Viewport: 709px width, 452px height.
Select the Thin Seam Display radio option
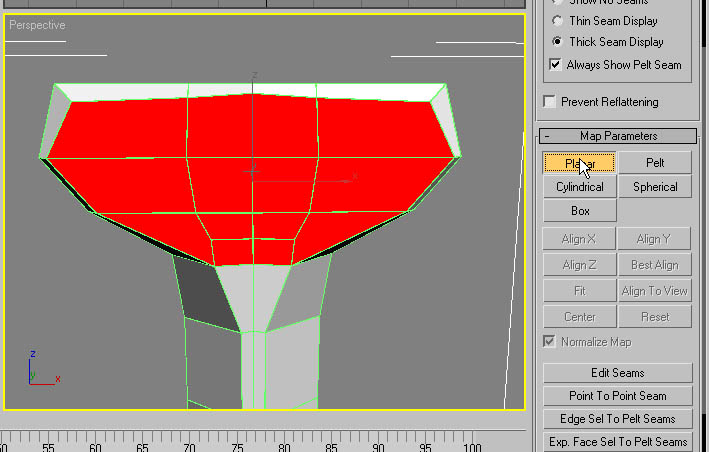point(557,21)
